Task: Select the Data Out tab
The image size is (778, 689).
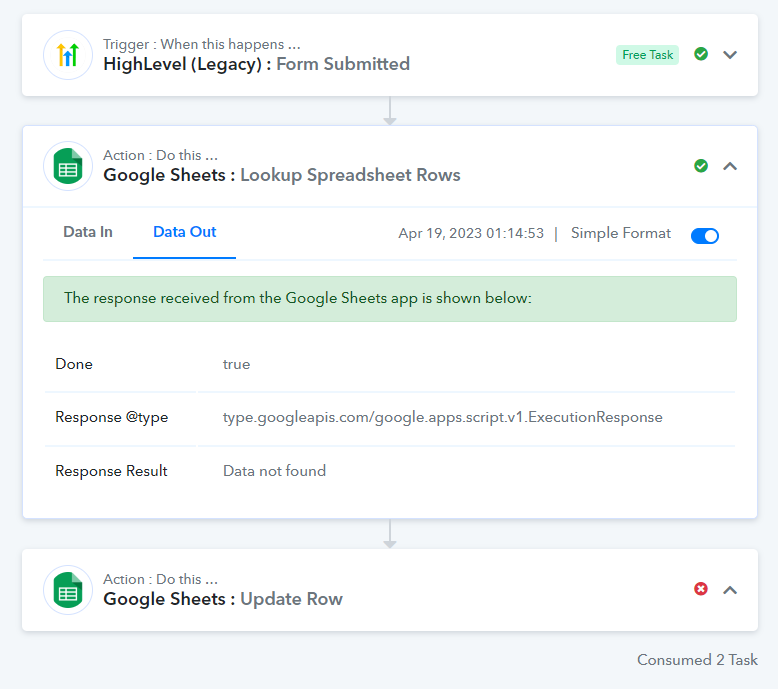Action: click(x=185, y=232)
